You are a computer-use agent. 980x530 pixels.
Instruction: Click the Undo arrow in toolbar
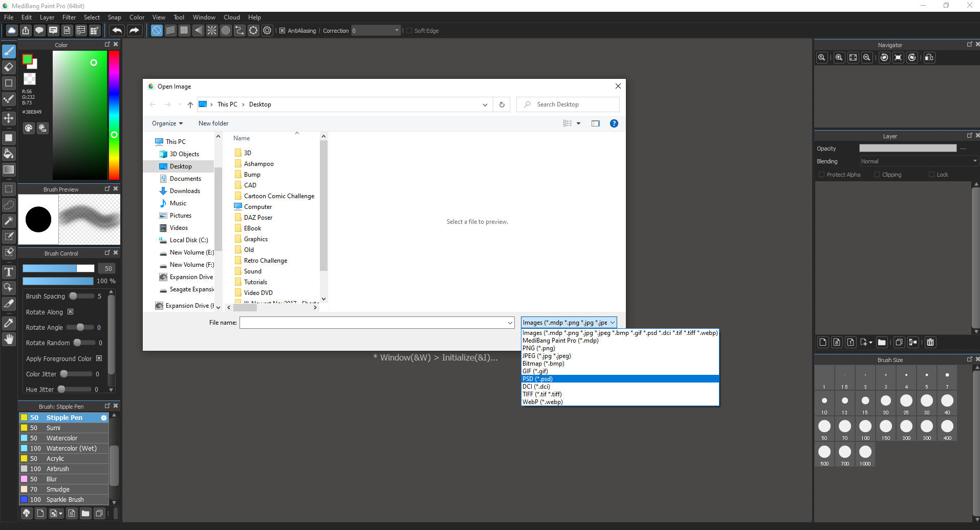pos(117,31)
